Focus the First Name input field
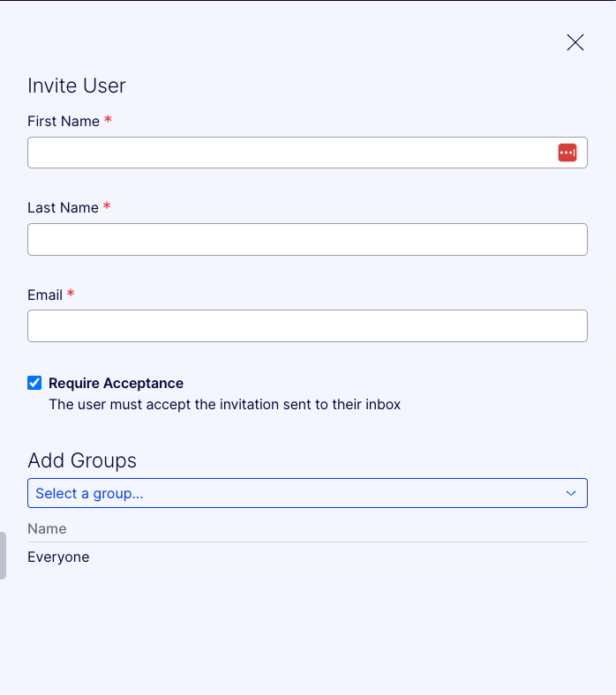The width and height of the screenshot is (616, 695). (307, 153)
